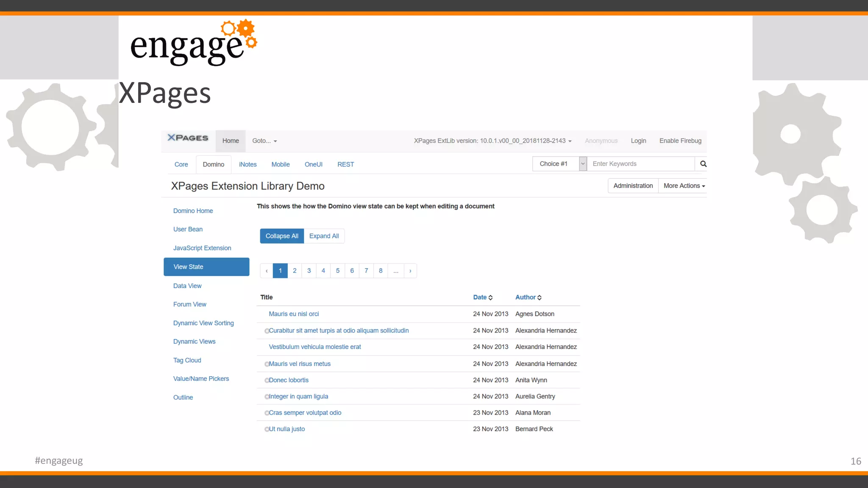Screen dimensions: 868x488
Task: Sort by Date column arrows
Action: (x=490, y=298)
